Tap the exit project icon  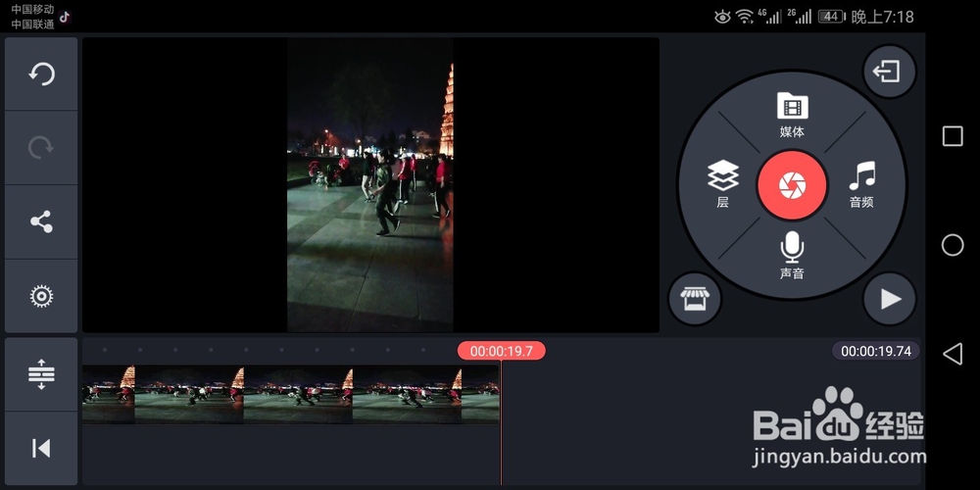pyautogui.click(x=890, y=71)
